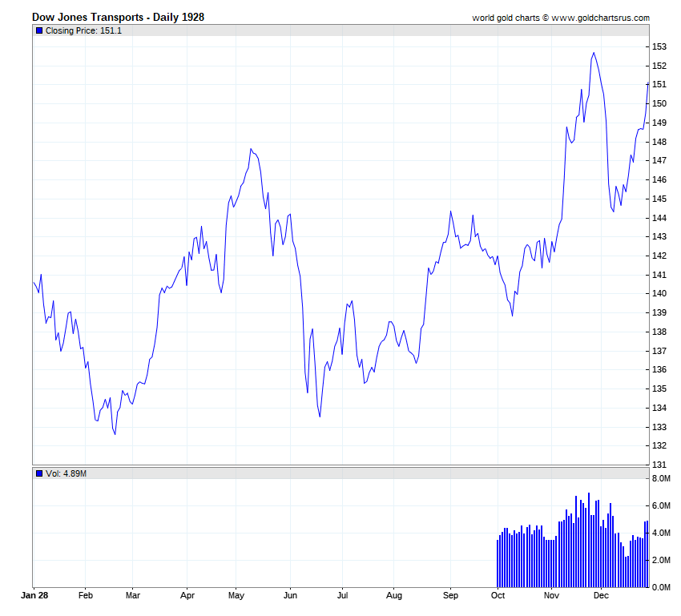
Task: Click the 'Nov' x-axis label
Action: point(551,596)
